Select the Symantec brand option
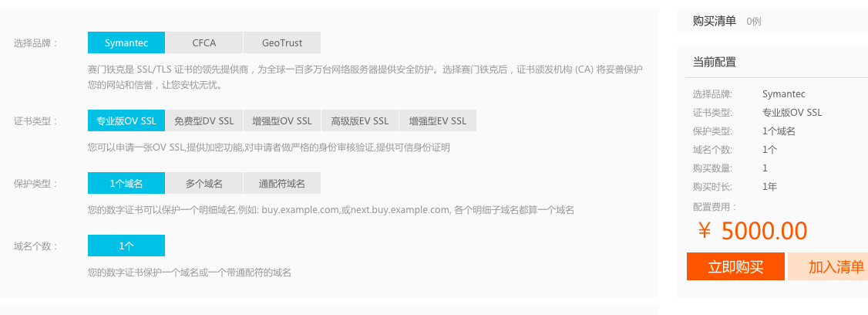This screenshot has height=315, width=868. point(126,42)
